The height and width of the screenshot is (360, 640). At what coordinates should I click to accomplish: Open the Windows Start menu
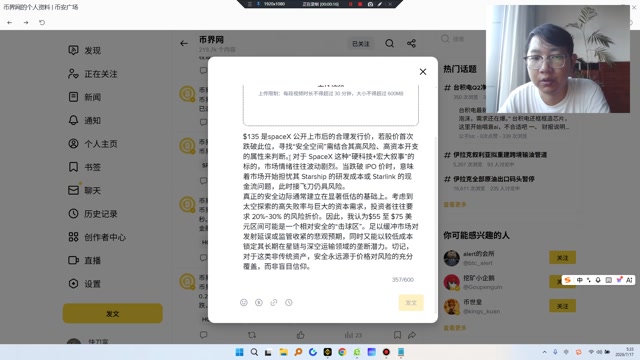(x=240, y=352)
